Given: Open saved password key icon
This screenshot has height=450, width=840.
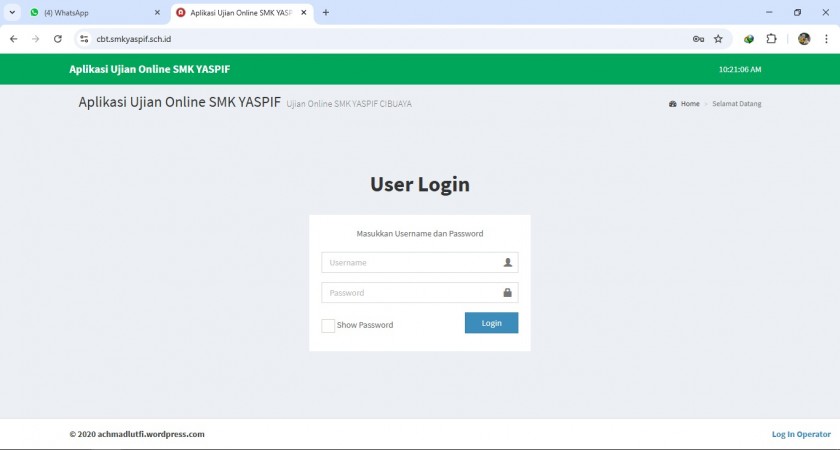Looking at the screenshot, I should click(x=698, y=39).
